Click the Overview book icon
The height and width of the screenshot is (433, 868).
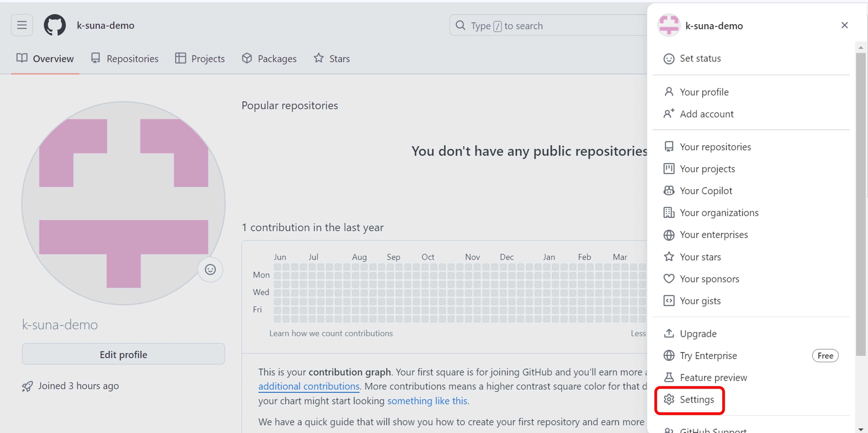(x=22, y=58)
